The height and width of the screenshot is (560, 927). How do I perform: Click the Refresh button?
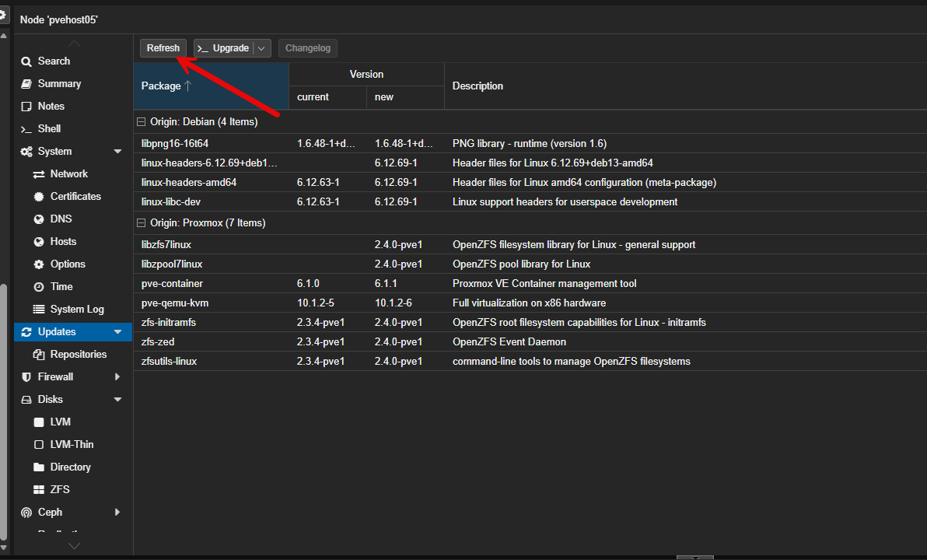click(x=163, y=47)
